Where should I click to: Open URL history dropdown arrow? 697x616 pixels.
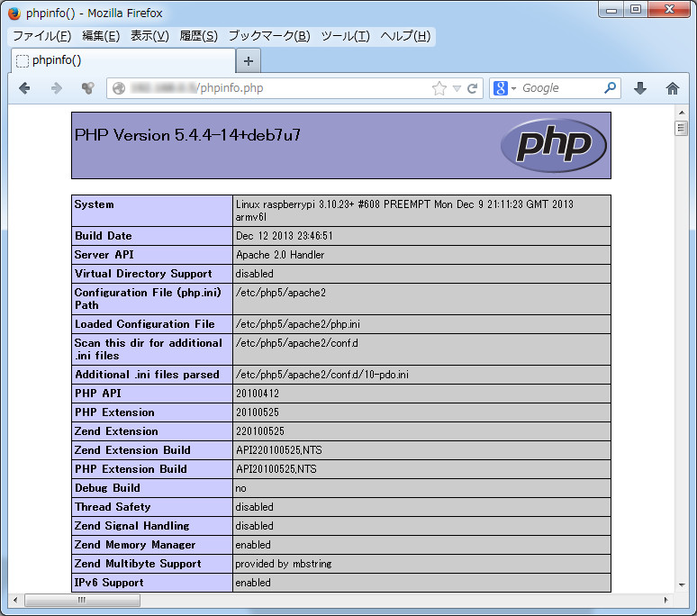coord(457,88)
